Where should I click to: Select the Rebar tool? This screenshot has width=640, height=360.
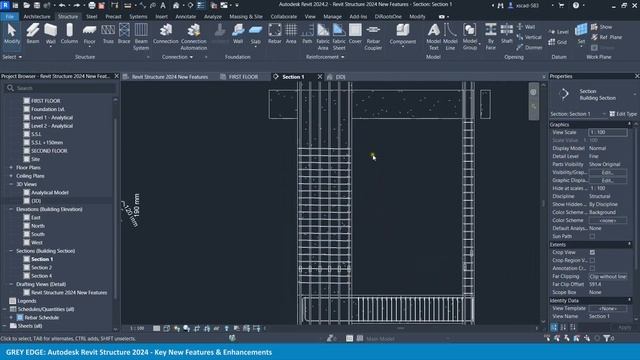click(275, 34)
